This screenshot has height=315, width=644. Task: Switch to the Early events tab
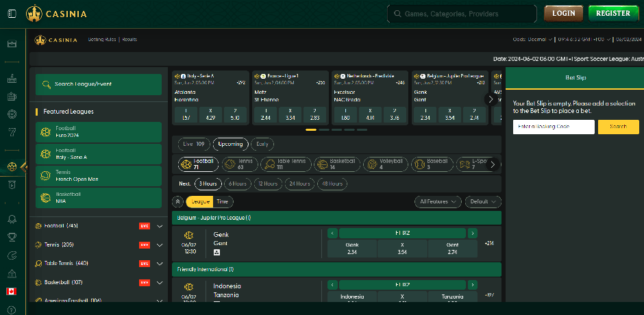pyautogui.click(x=262, y=144)
